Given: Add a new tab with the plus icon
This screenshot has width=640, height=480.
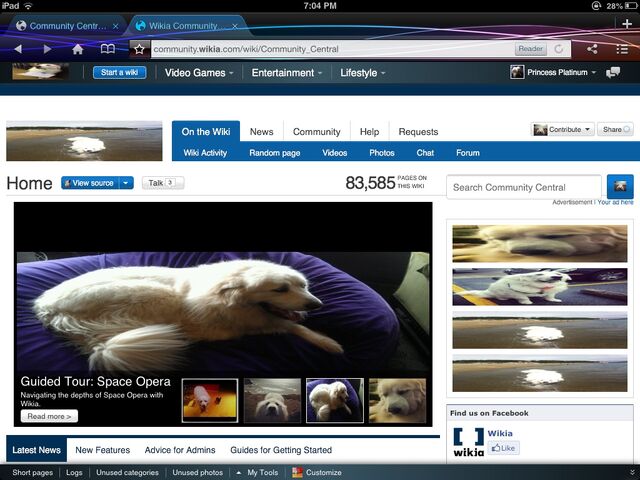Looking at the screenshot, I should 627,24.
